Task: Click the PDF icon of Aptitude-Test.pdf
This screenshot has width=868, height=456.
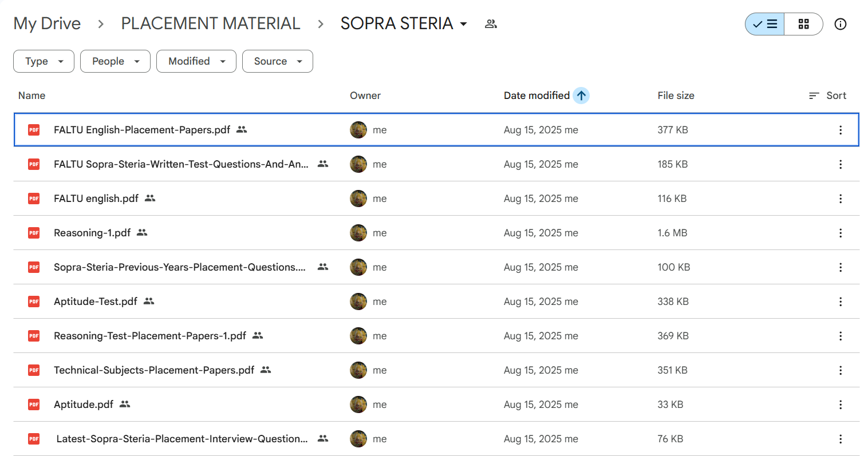Action: coord(34,302)
